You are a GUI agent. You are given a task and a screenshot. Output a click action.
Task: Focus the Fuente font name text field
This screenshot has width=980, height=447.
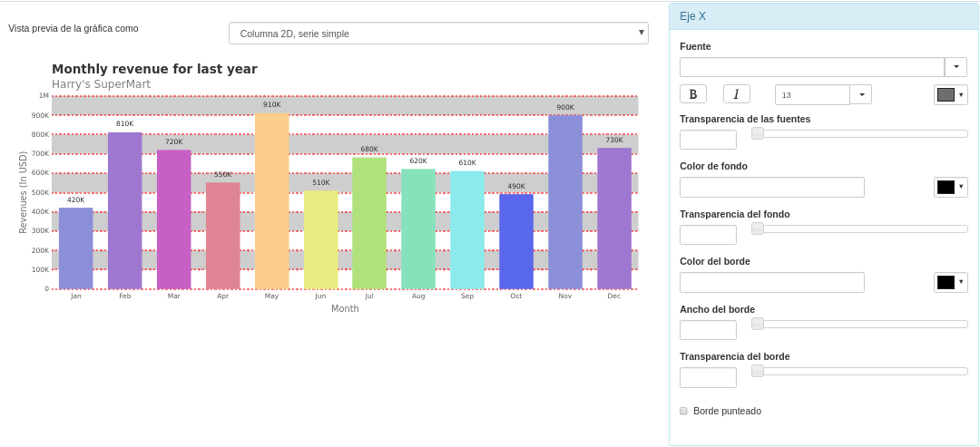(x=811, y=67)
